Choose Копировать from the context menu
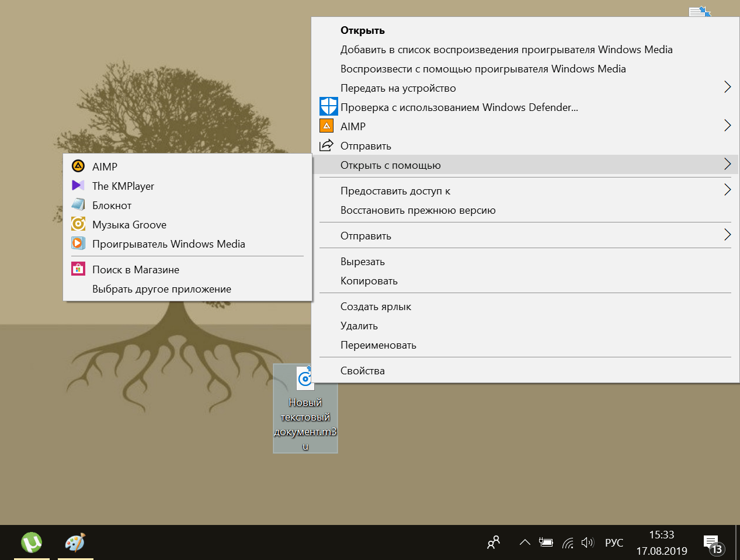The height and width of the screenshot is (560, 740). (369, 281)
